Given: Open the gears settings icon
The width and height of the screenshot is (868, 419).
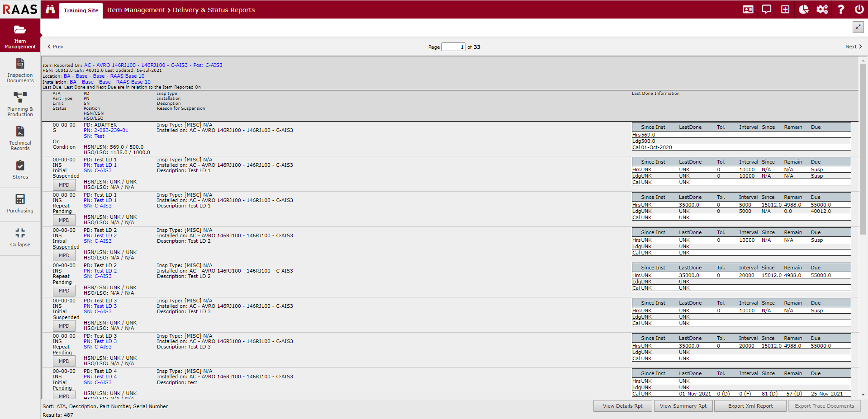Looking at the screenshot, I should pos(822,9).
